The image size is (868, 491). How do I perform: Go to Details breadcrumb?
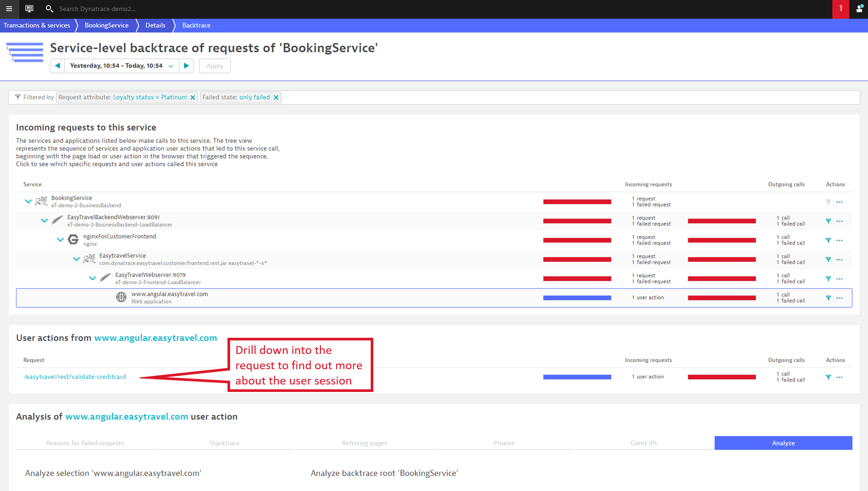(x=155, y=25)
